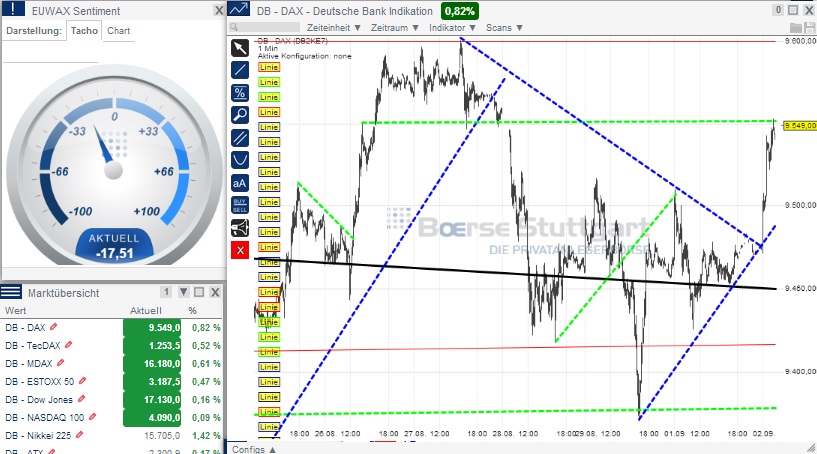The image size is (817, 454).
Task: Select the DB - Nikkei 225 row name
Action: coord(38,435)
